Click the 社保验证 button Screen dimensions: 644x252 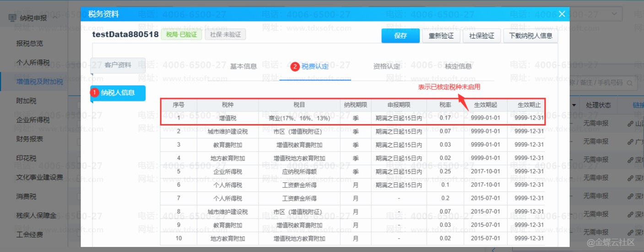click(482, 36)
